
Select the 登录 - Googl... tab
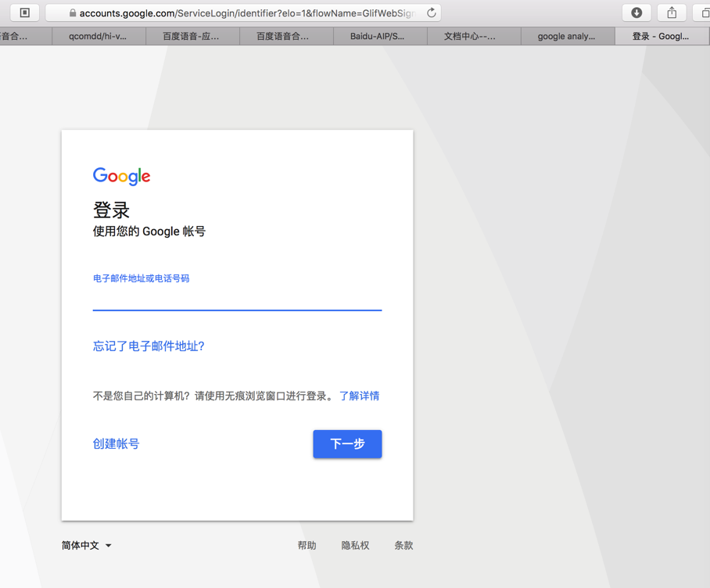[662, 36]
